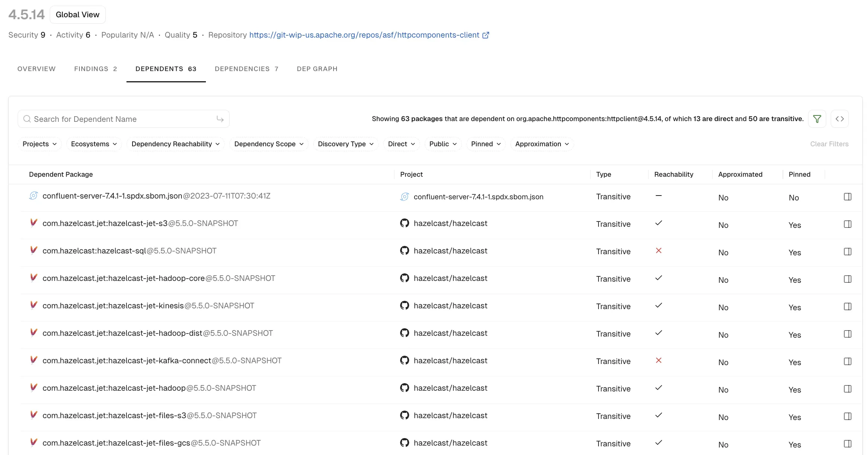Viewport: 868px width, 455px height.
Task: Click the Activity 6 score
Action: [73, 35]
